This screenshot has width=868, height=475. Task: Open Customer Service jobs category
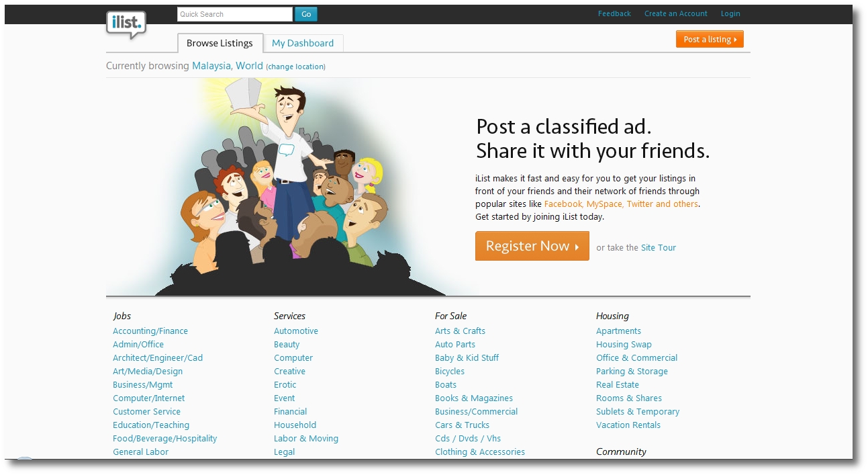pyautogui.click(x=146, y=412)
